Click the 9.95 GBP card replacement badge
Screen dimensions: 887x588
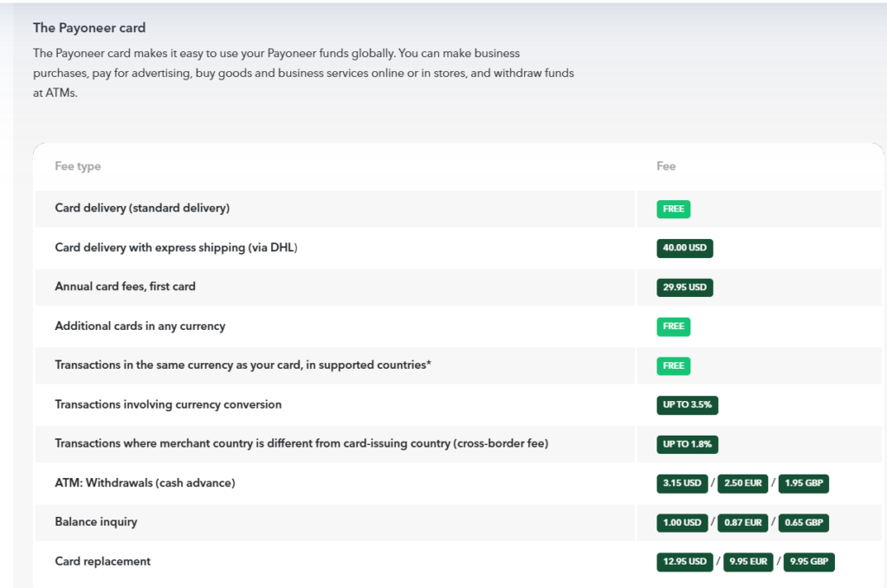click(809, 562)
